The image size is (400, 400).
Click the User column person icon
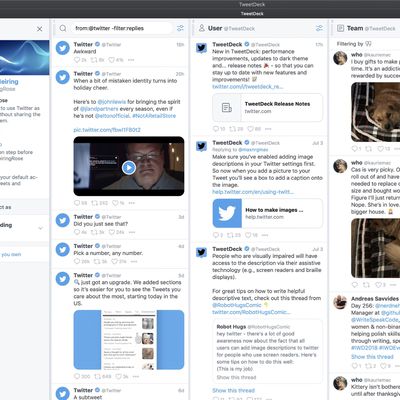pos(202,28)
